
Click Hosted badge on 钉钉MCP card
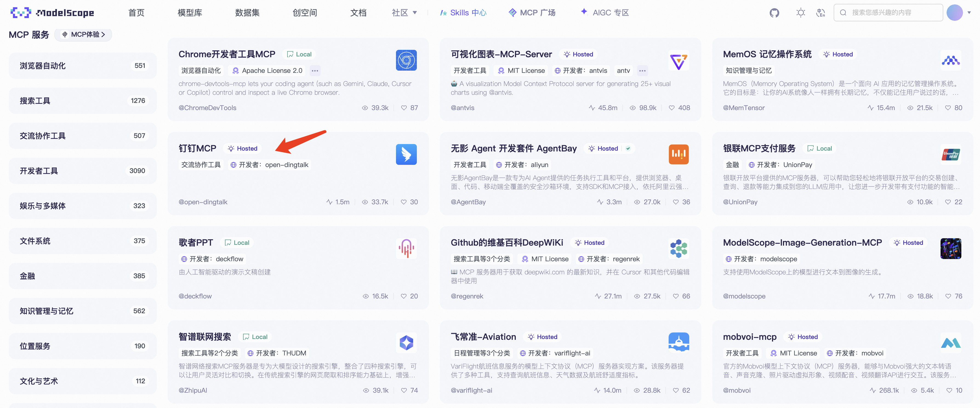(x=242, y=149)
